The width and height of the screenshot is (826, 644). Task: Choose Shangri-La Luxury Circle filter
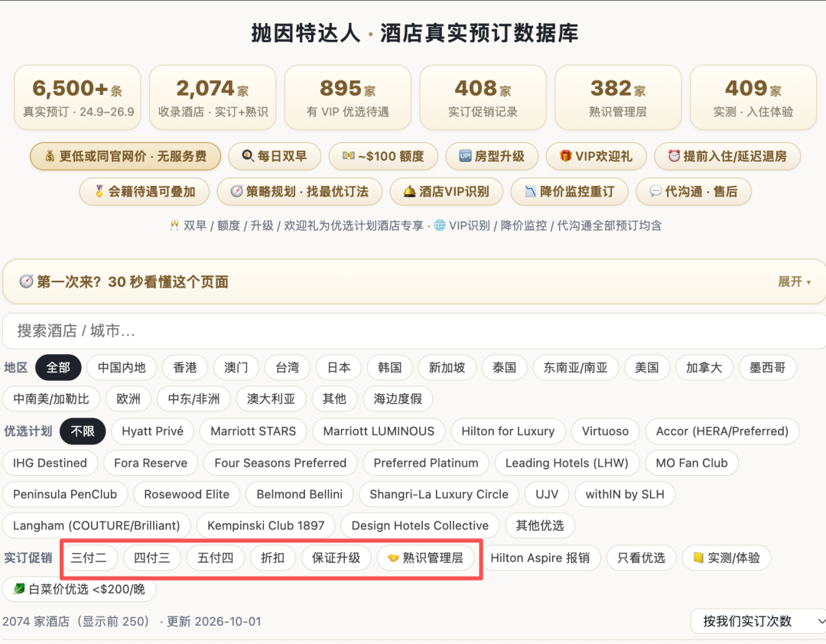tap(439, 494)
